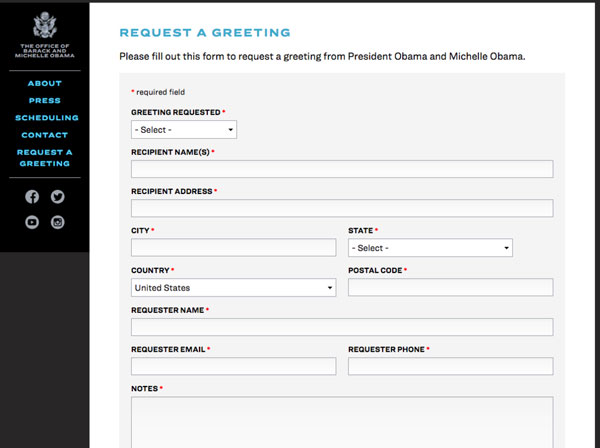
Task: Go to the About menu item
Action: coord(44,84)
